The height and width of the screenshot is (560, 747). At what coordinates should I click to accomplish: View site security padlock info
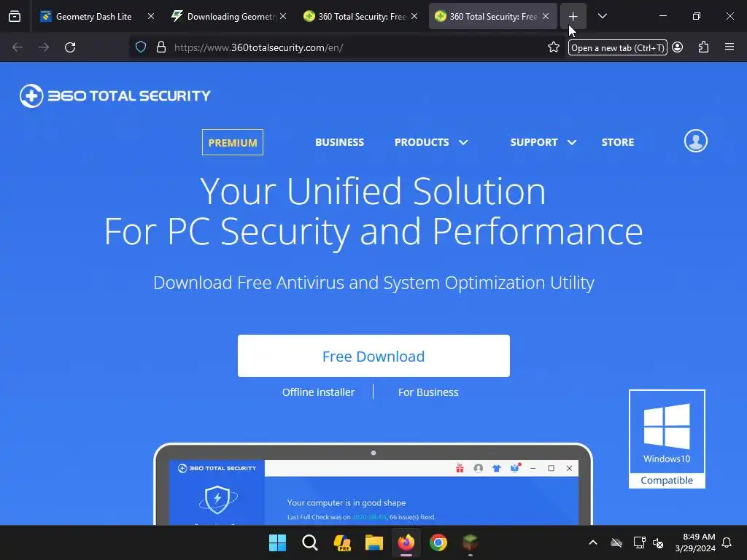161,47
